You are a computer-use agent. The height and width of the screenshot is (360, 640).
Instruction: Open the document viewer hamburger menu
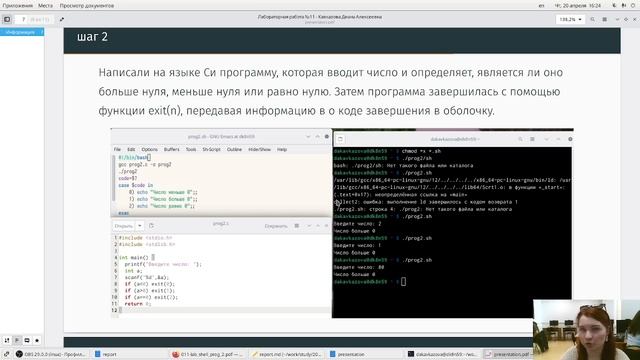pyautogui.click(x=604, y=19)
